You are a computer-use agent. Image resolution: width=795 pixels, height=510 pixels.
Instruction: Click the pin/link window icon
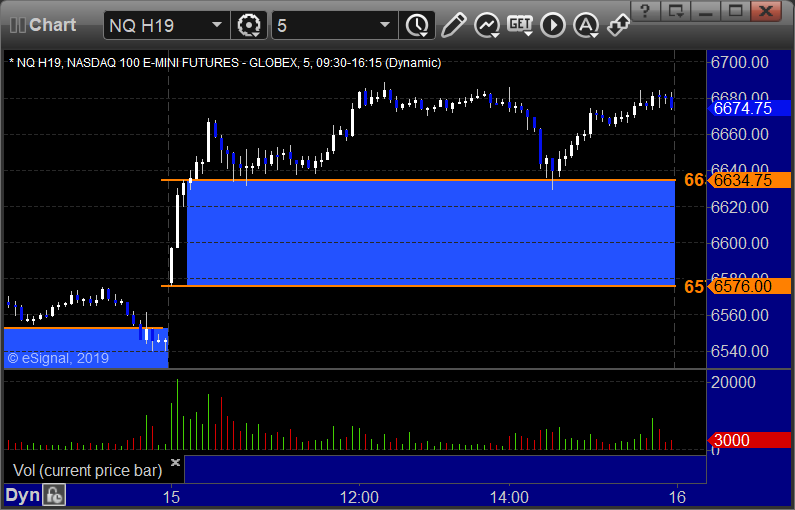618,25
